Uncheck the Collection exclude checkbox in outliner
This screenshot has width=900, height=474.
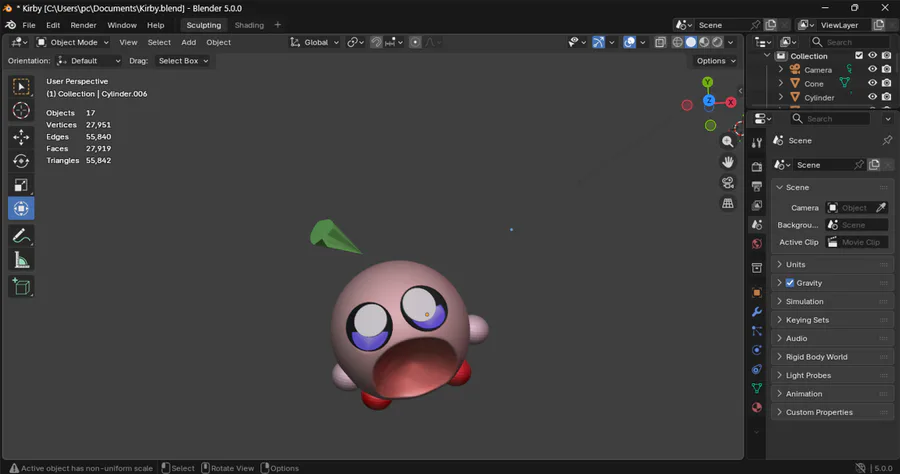[859, 56]
